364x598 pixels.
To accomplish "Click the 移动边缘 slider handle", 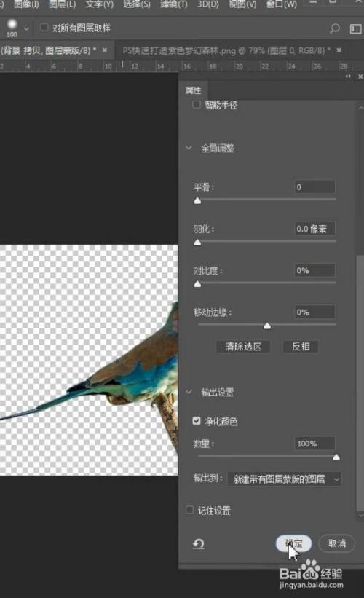I will pyautogui.click(x=267, y=326).
